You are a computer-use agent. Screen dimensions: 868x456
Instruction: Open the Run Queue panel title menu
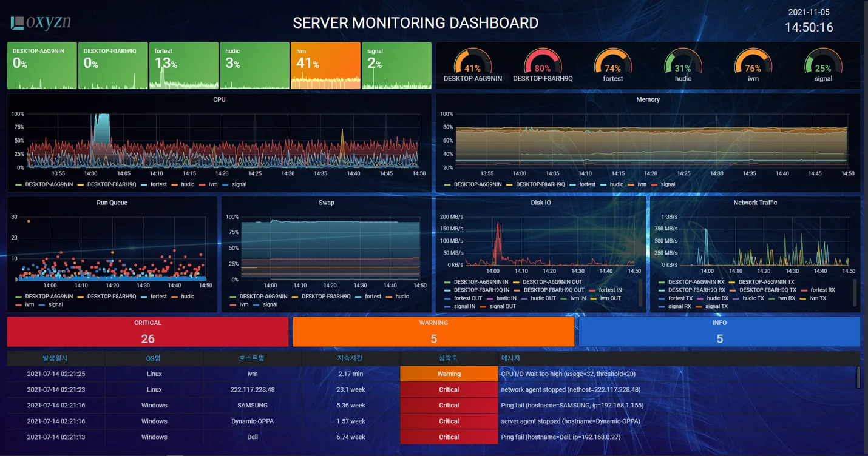point(112,203)
